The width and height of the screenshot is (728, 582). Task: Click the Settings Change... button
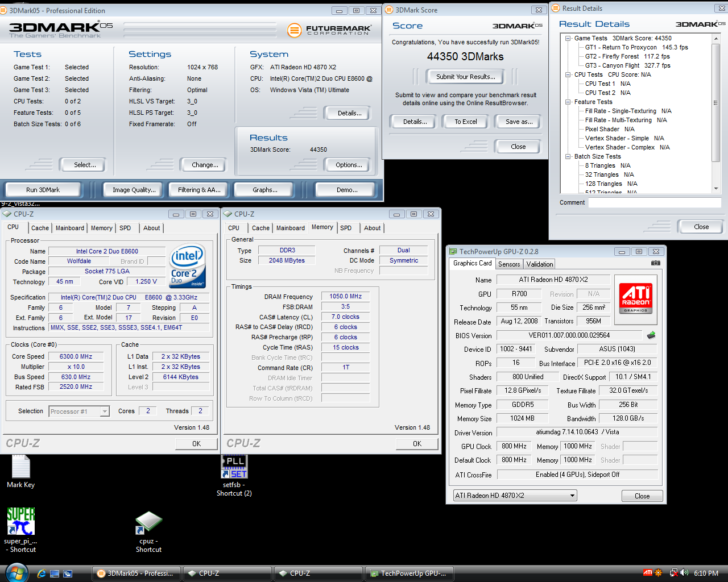205,165
